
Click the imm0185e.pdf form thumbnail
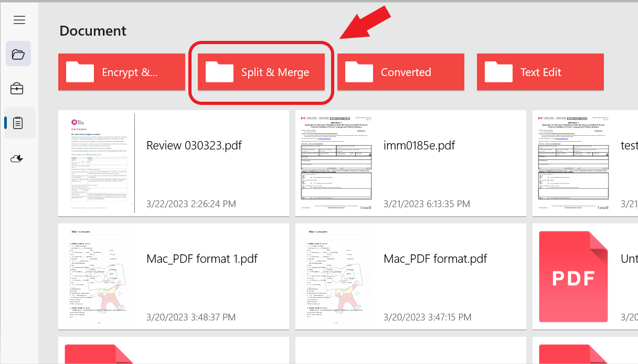(336, 163)
